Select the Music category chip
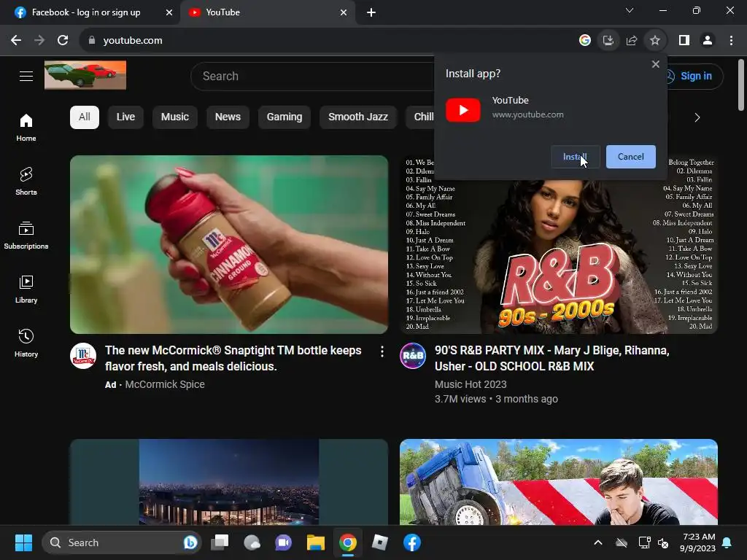Viewport: 747px width, 560px height. coord(175,117)
